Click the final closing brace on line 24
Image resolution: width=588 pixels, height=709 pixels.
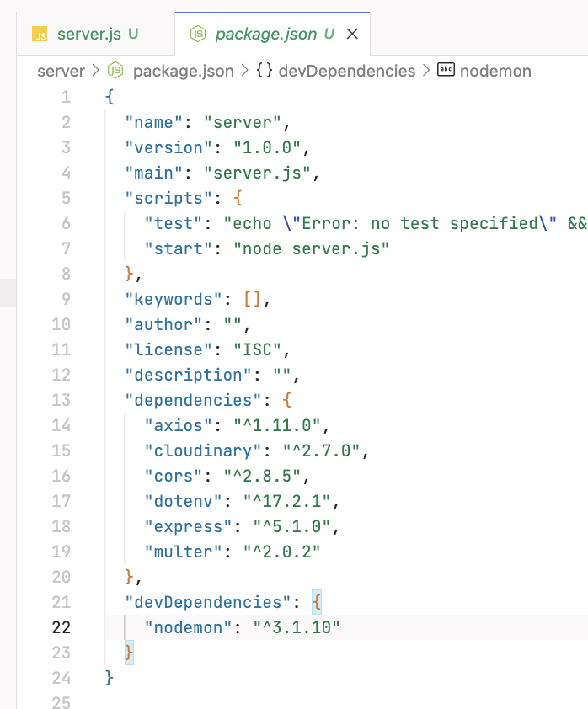109,678
